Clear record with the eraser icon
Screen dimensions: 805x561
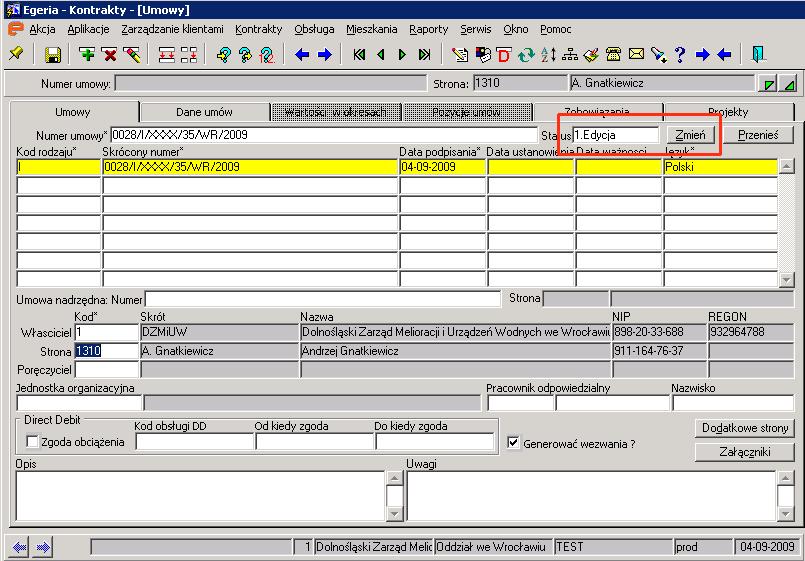coord(132,54)
